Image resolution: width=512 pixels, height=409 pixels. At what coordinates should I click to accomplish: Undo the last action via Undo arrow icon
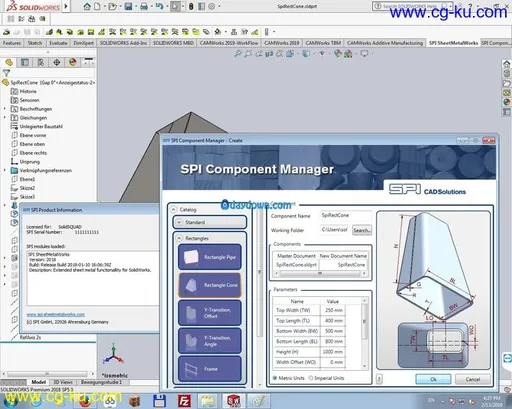coord(160,6)
